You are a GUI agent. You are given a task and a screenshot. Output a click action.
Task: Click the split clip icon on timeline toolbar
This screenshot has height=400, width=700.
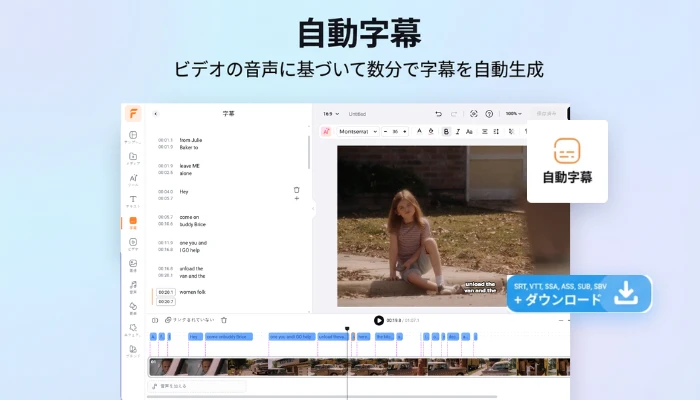tap(155, 320)
